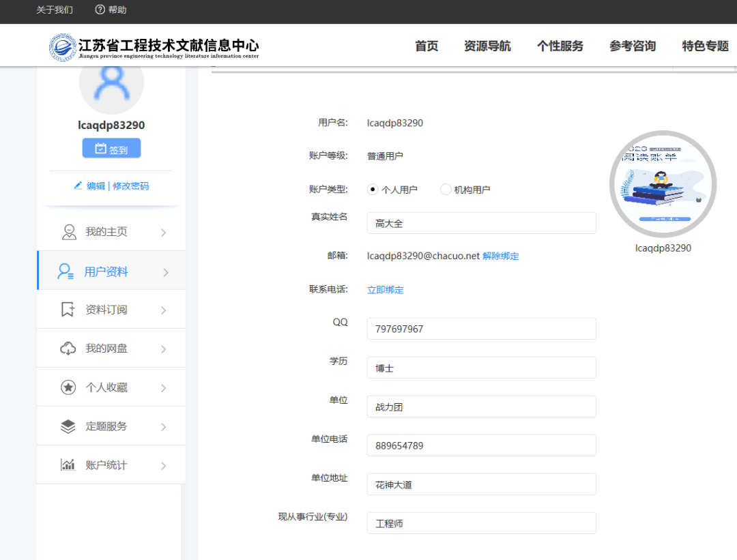
Task: Expand the 我的主页 section chevron
Action: 163,231
